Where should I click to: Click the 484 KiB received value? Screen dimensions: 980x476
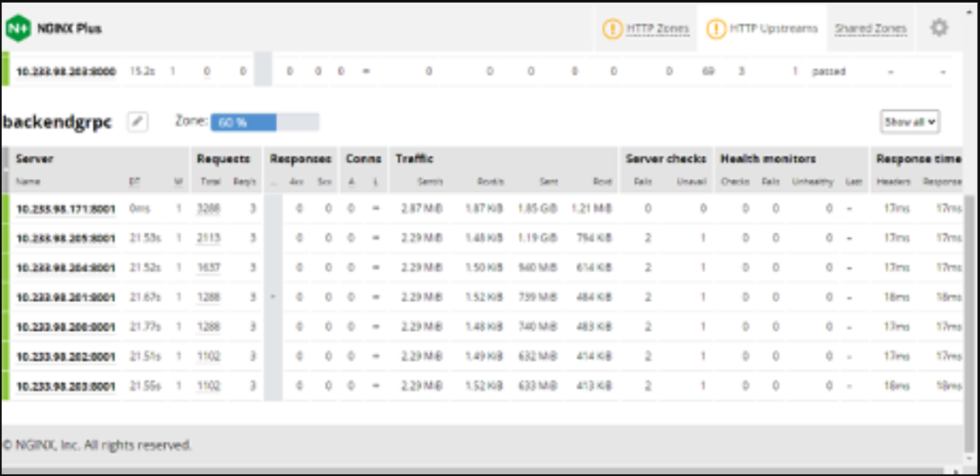point(594,298)
